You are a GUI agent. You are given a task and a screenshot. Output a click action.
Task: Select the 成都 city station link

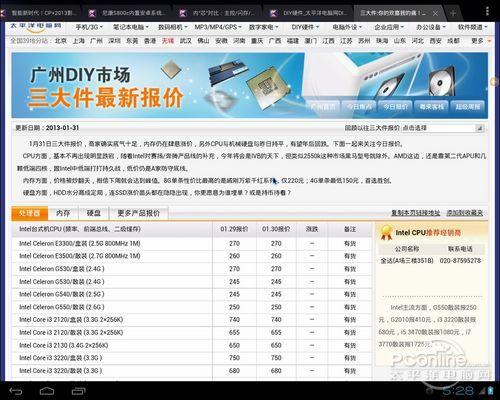[453, 41]
